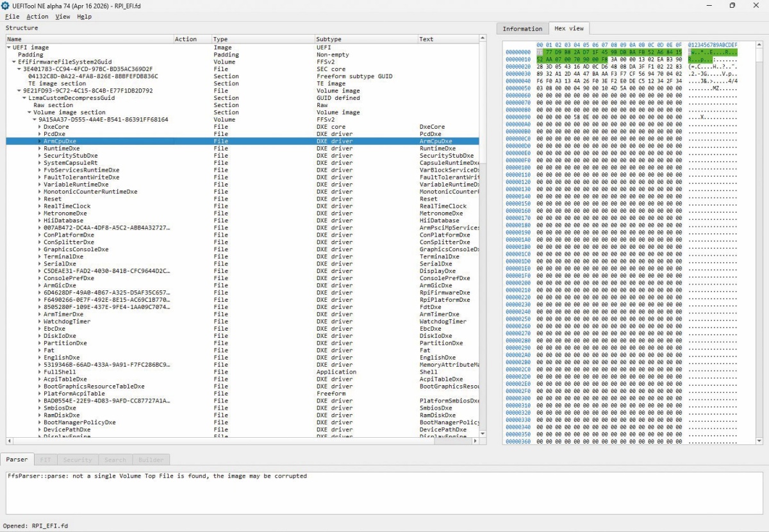Expand the FullShell file node

(x=40, y=372)
